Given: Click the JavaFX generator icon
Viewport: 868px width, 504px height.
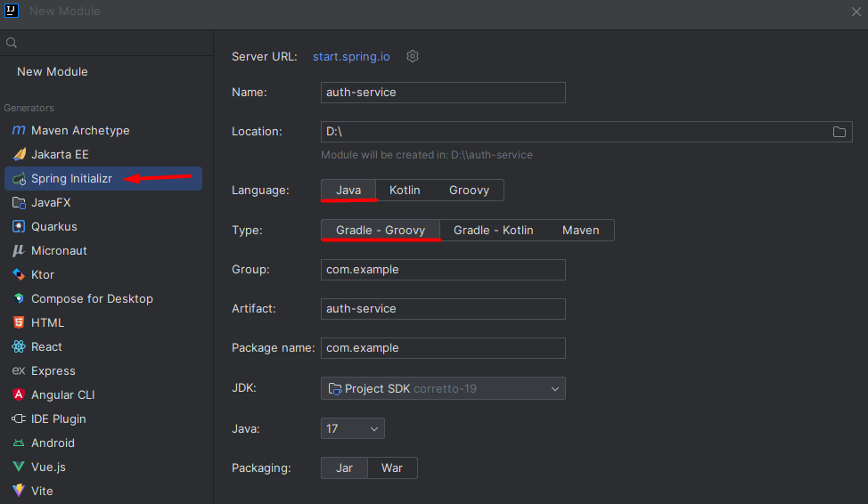Looking at the screenshot, I should [x=18, y=203].
